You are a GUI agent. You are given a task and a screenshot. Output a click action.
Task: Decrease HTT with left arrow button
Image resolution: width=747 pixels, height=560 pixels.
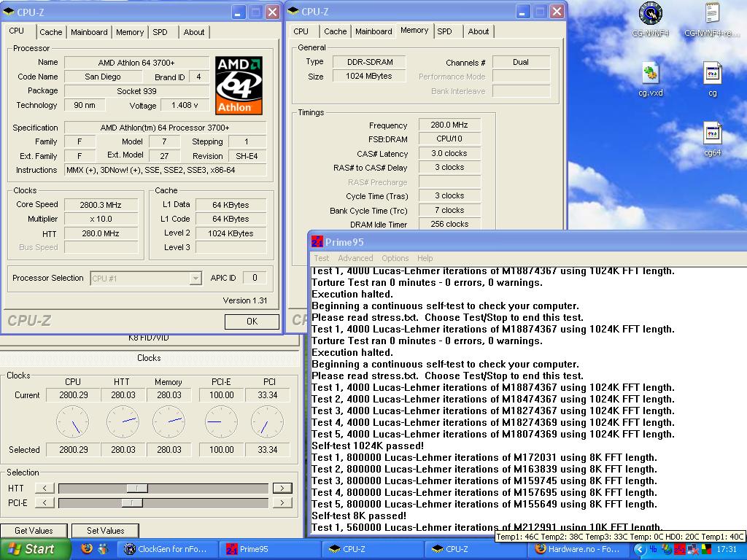click(44, 488)
